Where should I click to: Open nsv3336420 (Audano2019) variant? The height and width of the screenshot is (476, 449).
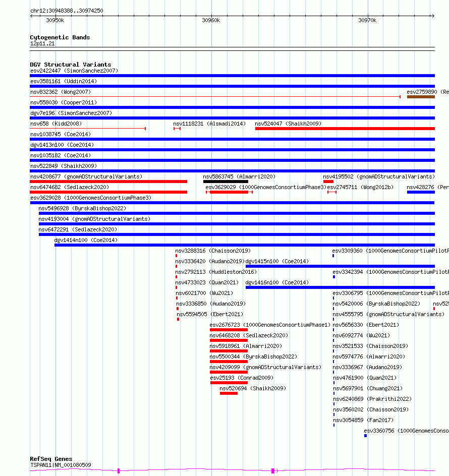[209, 262]
